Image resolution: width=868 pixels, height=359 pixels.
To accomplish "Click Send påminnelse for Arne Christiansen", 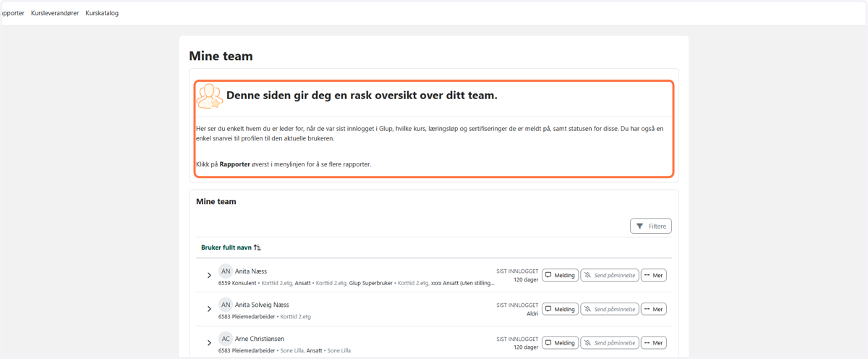I will click(610, 342).
